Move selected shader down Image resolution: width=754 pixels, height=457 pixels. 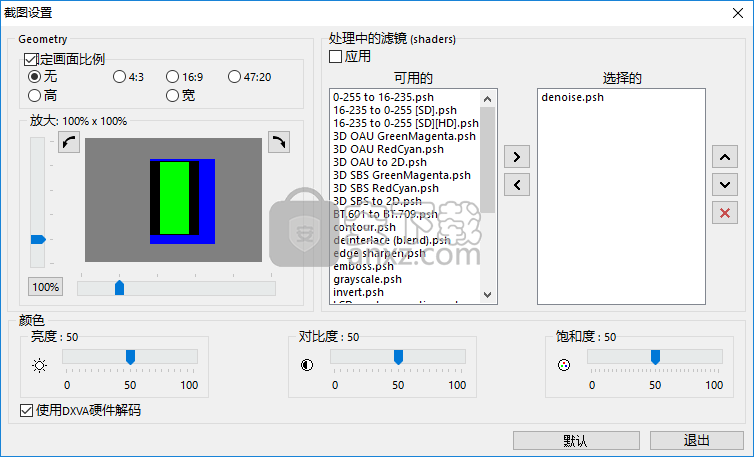point(725,185)
